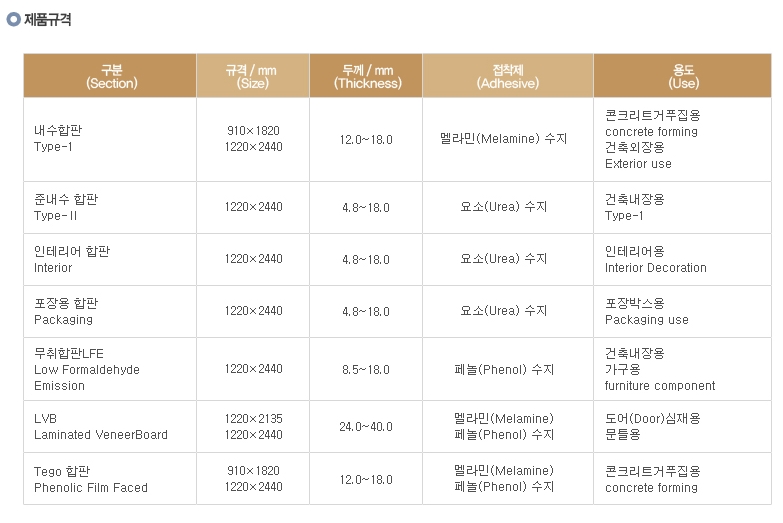Click the Tego 합판 Phenolic Film Faced cell
This screenshot has width=783, height=523.
coord(110,479)
